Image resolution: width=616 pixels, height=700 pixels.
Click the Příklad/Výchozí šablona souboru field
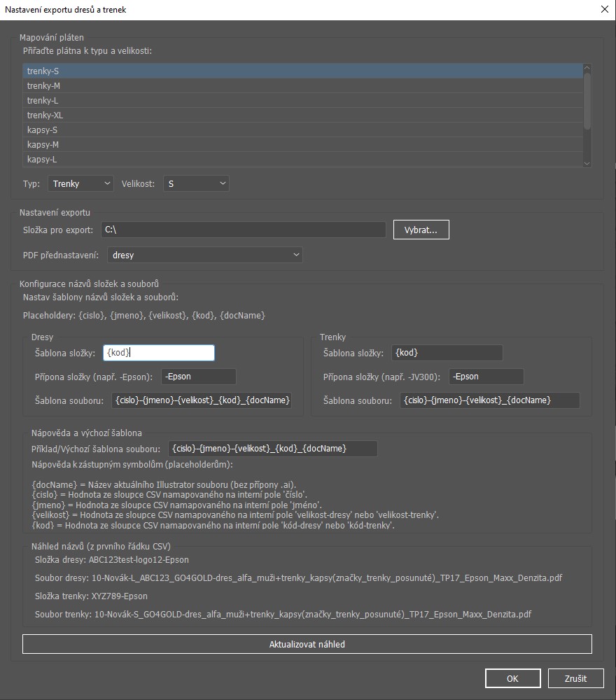tap(272, 449)
